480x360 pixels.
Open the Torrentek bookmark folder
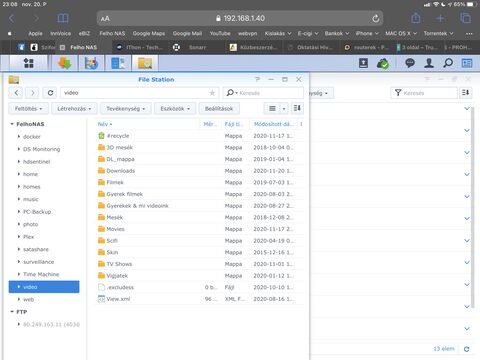click(x=438, y=33)
